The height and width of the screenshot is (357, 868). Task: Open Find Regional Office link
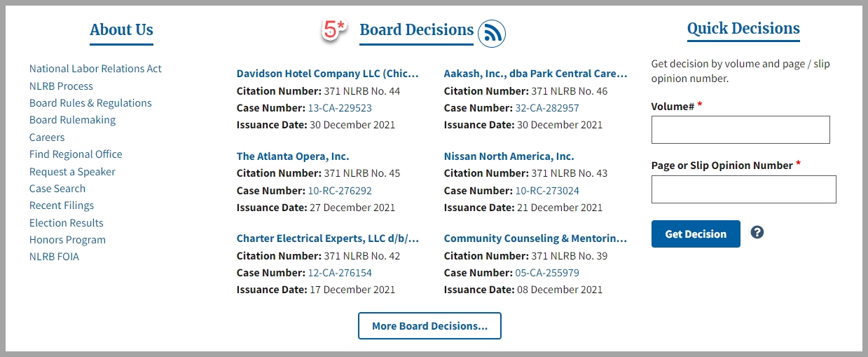[76, 154]
